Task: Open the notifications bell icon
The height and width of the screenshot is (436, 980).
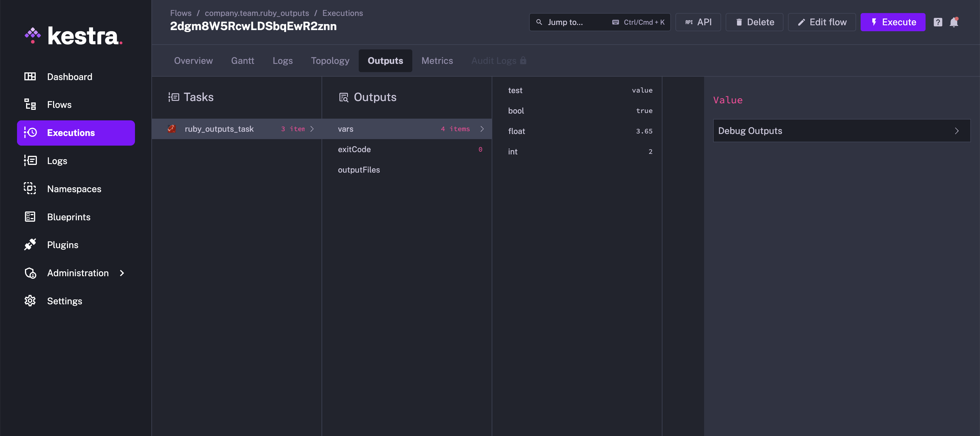Action: (954, 22)
